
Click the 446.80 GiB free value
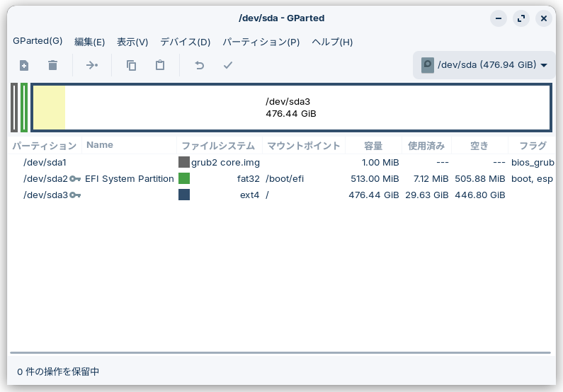coord(480,195)
